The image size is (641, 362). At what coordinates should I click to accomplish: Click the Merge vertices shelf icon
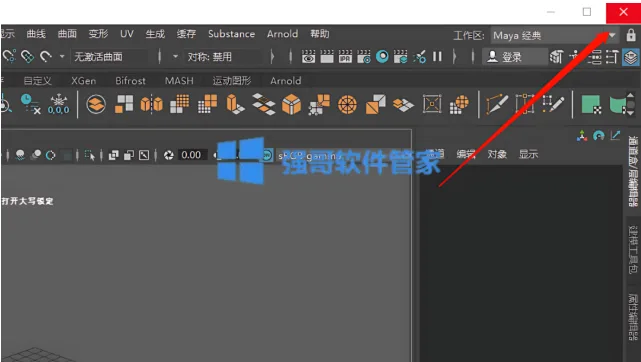[319, 104]
